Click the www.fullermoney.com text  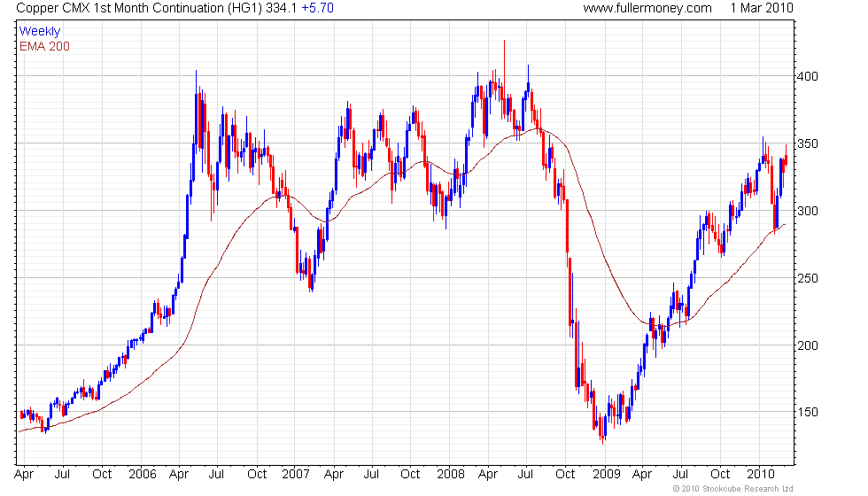pos(647,8)
